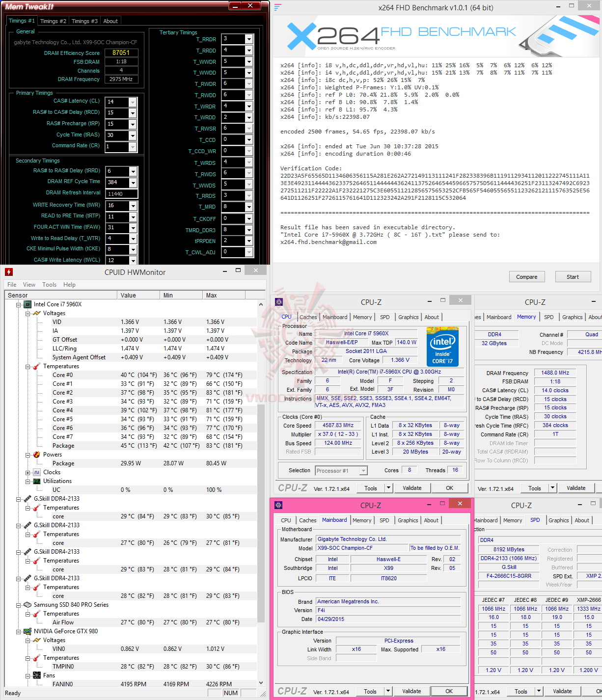Screen dimensions: 602x700
Task: Open the T_RRDR tertiary timing dropdown
Action: pos(249,39)
